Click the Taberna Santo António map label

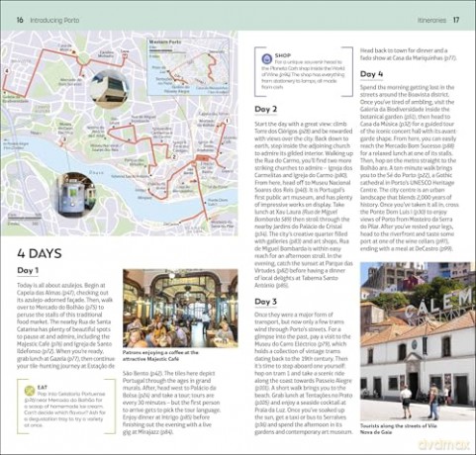click(131, 176)
